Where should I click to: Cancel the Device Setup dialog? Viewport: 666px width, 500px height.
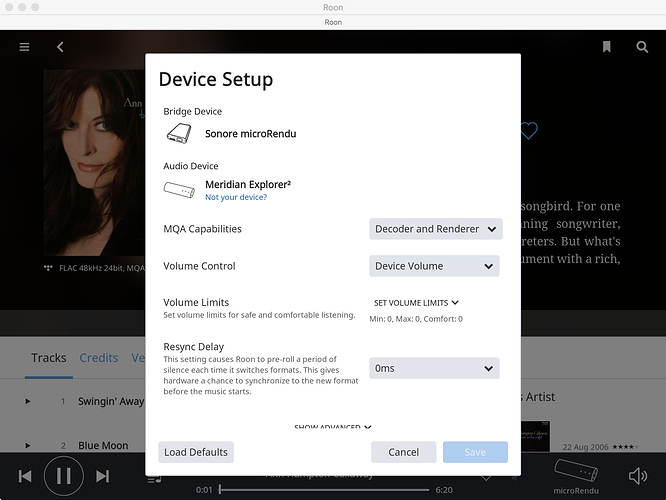point(404,452)
